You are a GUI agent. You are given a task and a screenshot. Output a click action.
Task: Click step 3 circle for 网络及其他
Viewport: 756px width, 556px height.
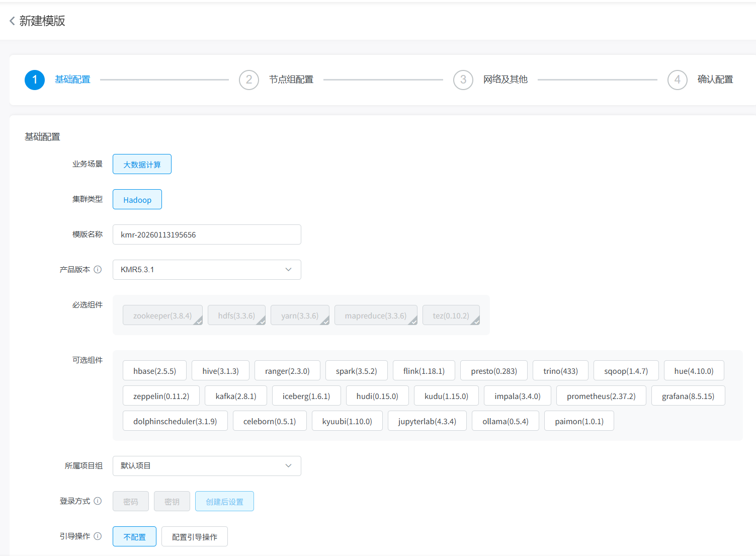click(463, 80)
